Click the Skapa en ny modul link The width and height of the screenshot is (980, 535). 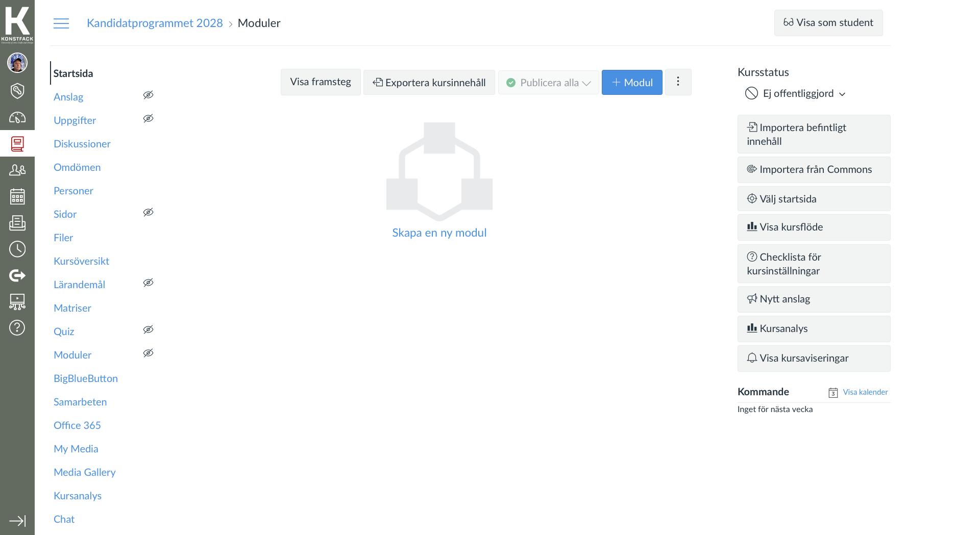click(x=439, y=233)
